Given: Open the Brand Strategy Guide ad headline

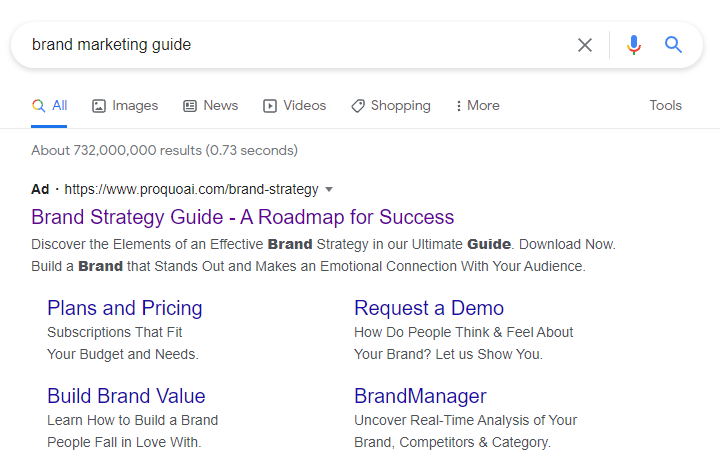Looking at the screenshot, I should pos(242,217).
